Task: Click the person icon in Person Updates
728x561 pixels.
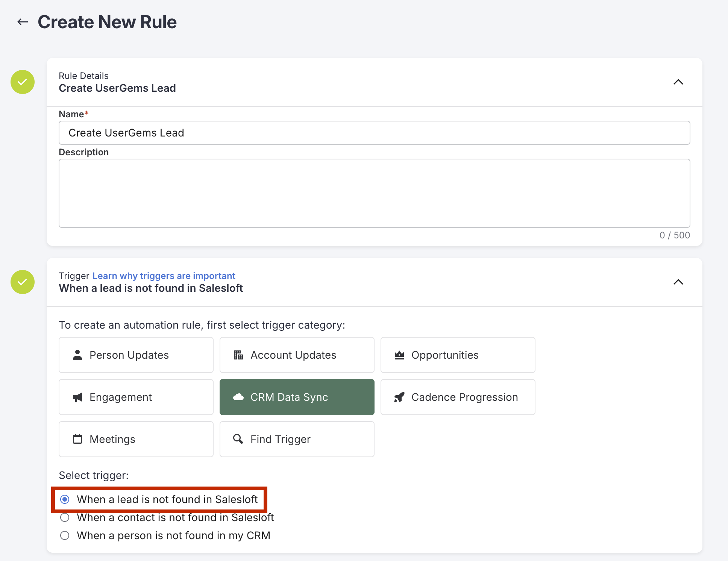Action: pos(77,355)
